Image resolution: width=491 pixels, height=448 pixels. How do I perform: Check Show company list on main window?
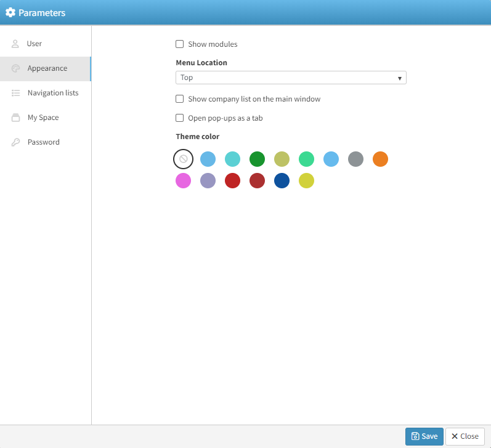pyautogui.click(x=180, y=99)
